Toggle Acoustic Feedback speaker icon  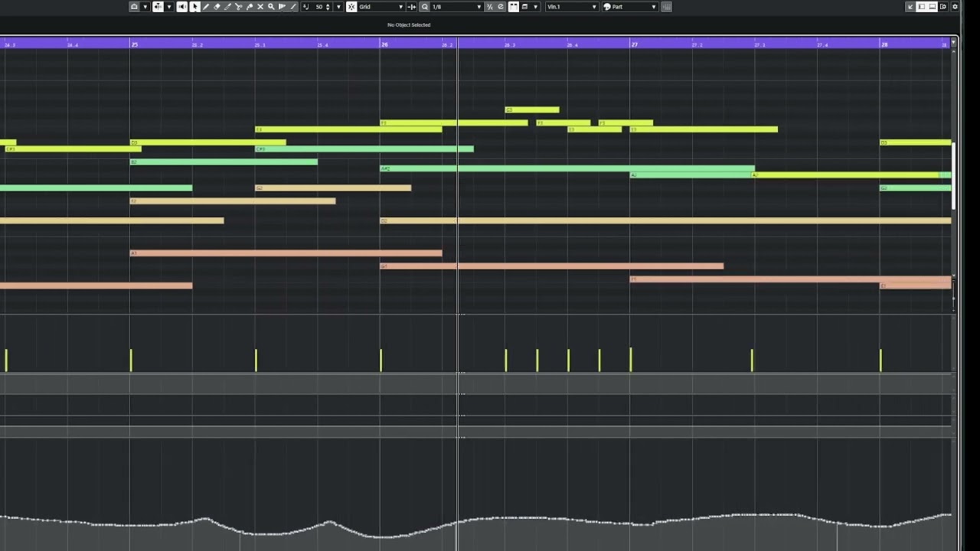[x=182, y=6]
